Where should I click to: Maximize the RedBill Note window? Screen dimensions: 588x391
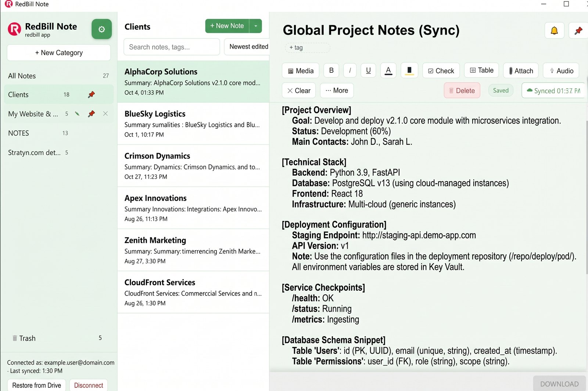566,4
